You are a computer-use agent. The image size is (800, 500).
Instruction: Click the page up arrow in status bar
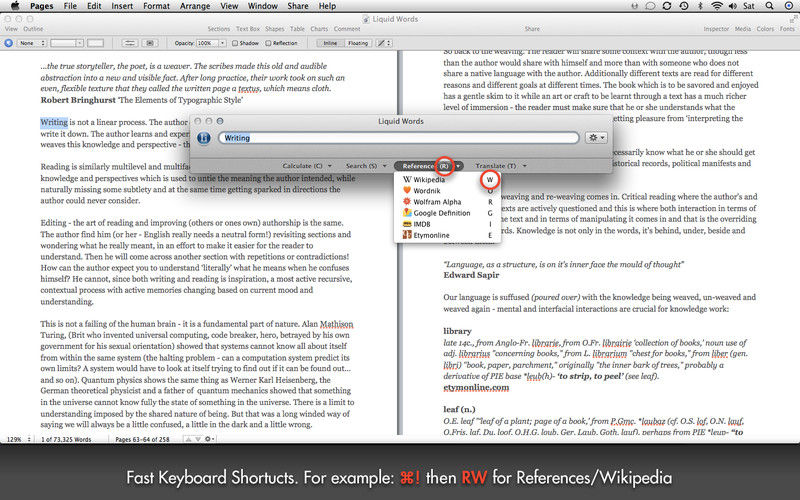click(x=188, y=439)
